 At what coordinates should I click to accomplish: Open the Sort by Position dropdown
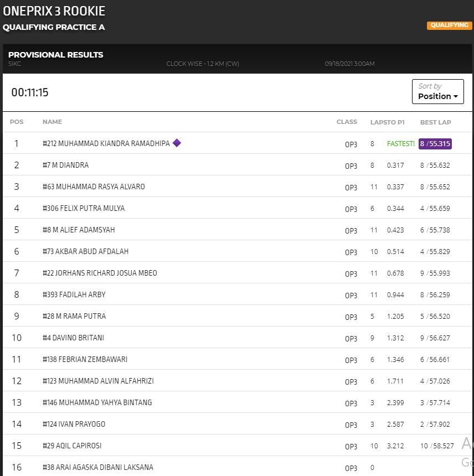(437, 91)
